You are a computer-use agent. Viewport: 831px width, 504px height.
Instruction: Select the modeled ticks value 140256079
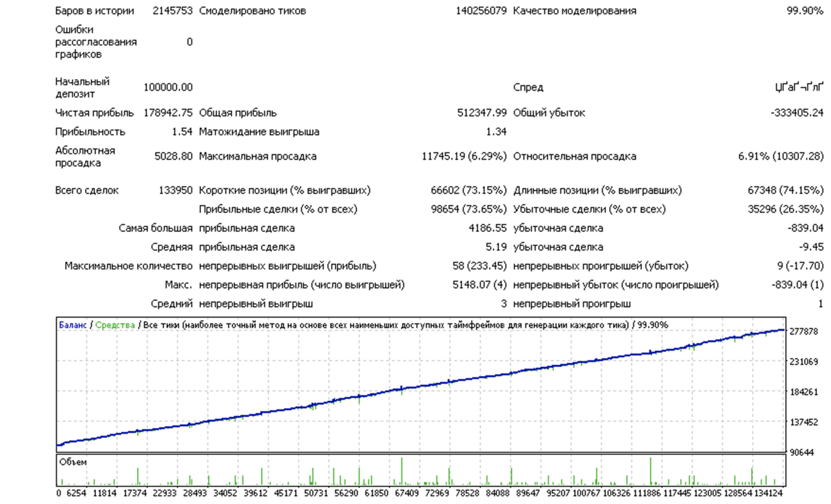[481, 11]
